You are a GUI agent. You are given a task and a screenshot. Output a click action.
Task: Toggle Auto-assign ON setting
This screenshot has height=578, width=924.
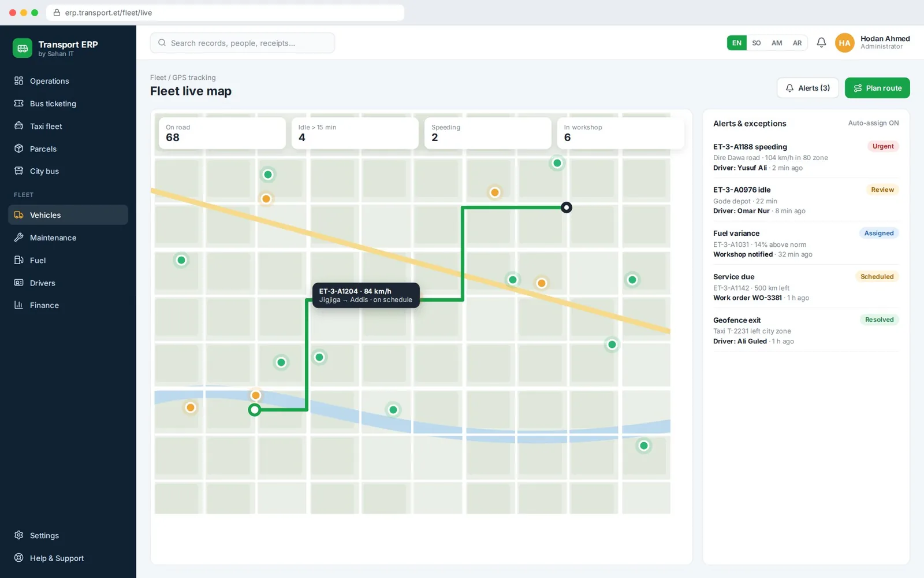(873, 123)
